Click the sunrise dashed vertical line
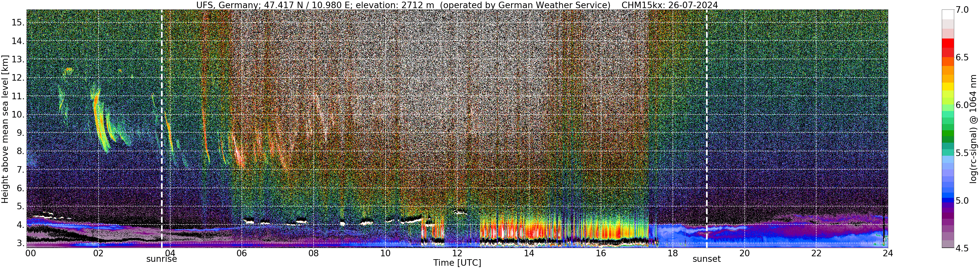The width and height of the screenshot is (980, 269). click(x=162, y=129)
